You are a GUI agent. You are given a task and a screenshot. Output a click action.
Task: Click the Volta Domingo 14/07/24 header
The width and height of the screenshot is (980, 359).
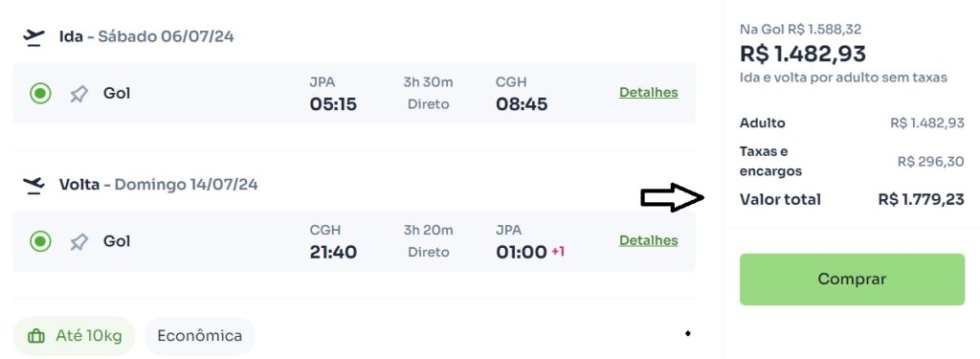[x=158, y=185]
